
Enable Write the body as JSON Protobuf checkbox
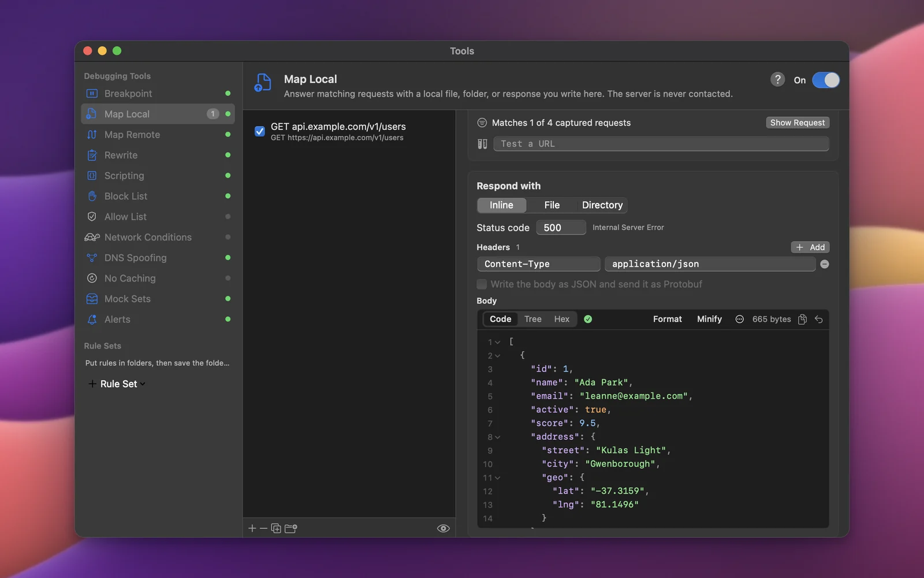coord(482,284)
